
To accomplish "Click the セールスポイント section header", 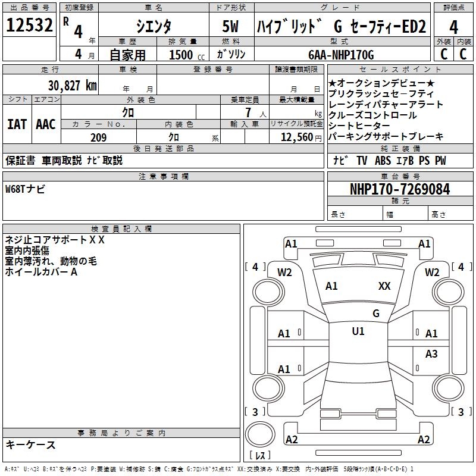I will [400, 70].
